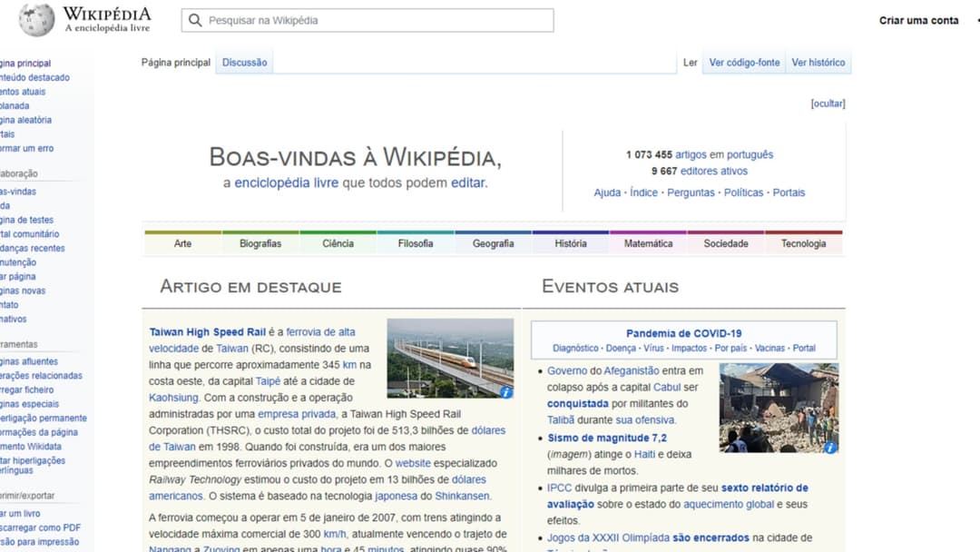Open the História portal tab
Viewport: 980px width, 552px height.
pos(571,243)
